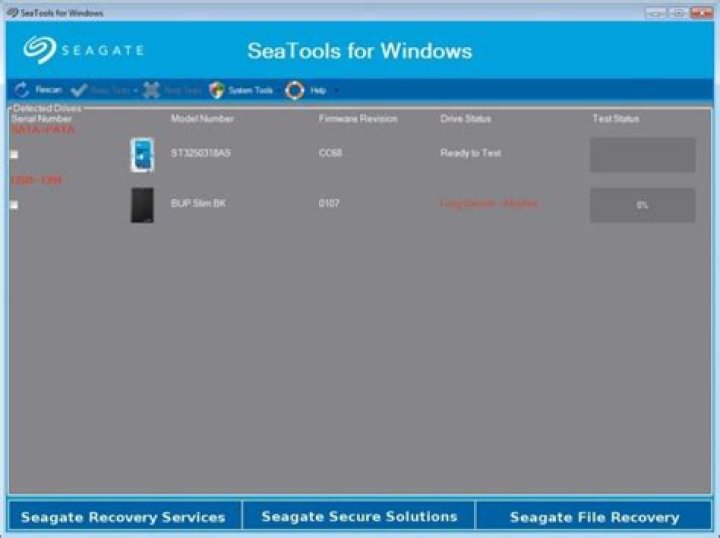
Task: Open Seagate File Recovery
Action: tap(594, 517)
